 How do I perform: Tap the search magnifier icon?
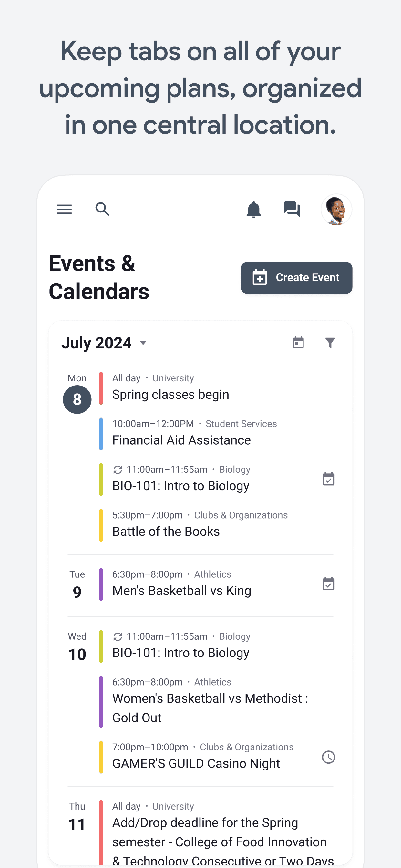tap(102, 209)
